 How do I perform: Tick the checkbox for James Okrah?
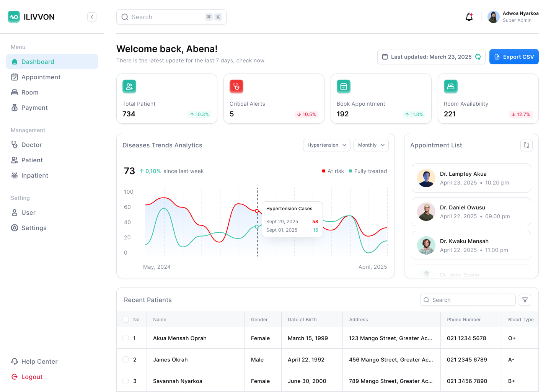pos(126,359)
